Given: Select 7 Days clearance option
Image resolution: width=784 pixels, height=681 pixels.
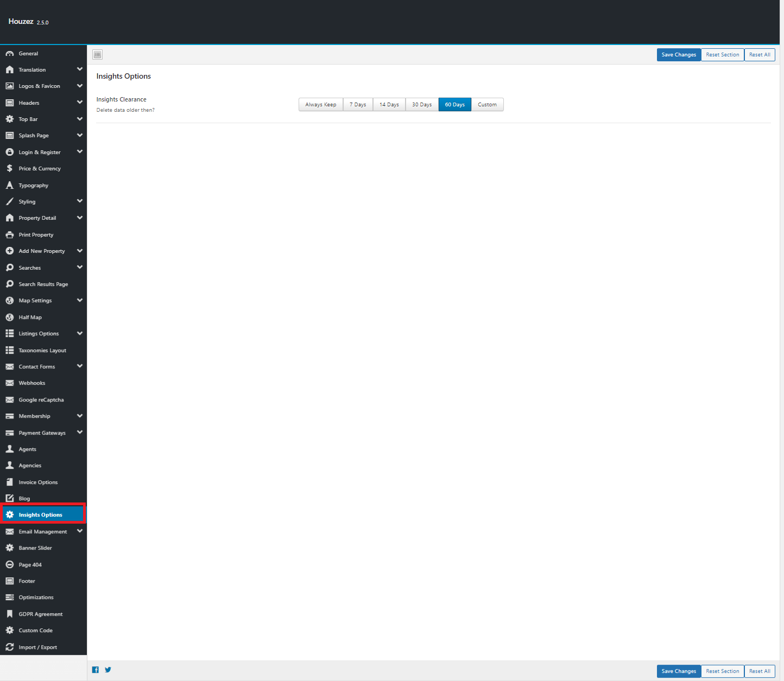Looking at the screenshot, I should point(358,105).
